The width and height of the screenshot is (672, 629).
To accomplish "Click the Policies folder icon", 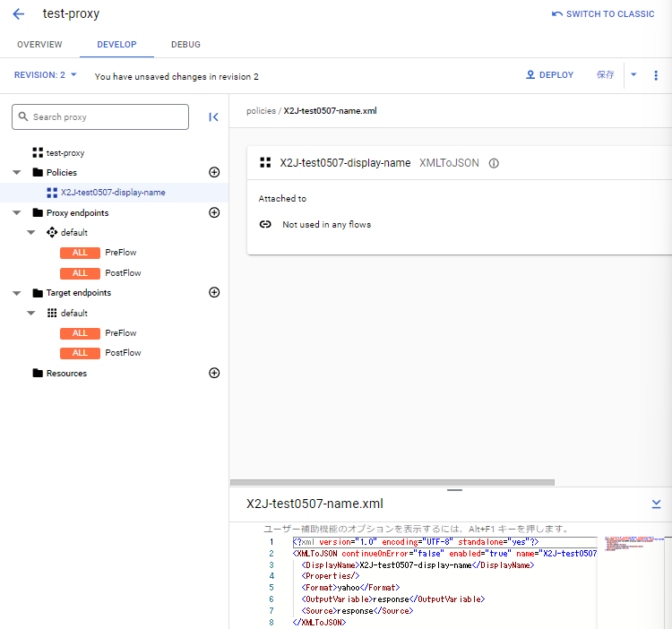I will click(x=38, y=172).
